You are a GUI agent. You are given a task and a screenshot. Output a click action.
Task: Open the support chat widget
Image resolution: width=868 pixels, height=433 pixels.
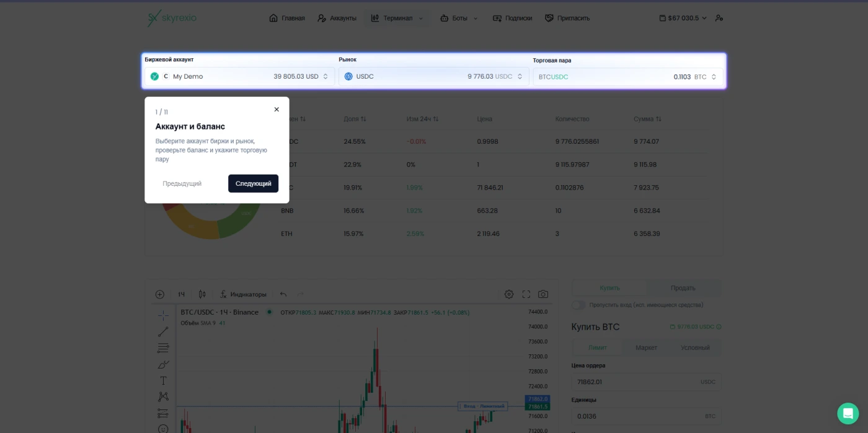click(848, 413)
